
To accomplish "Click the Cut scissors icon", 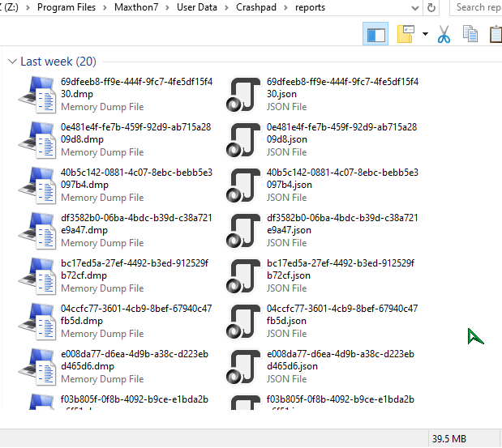I will (444, 34).
